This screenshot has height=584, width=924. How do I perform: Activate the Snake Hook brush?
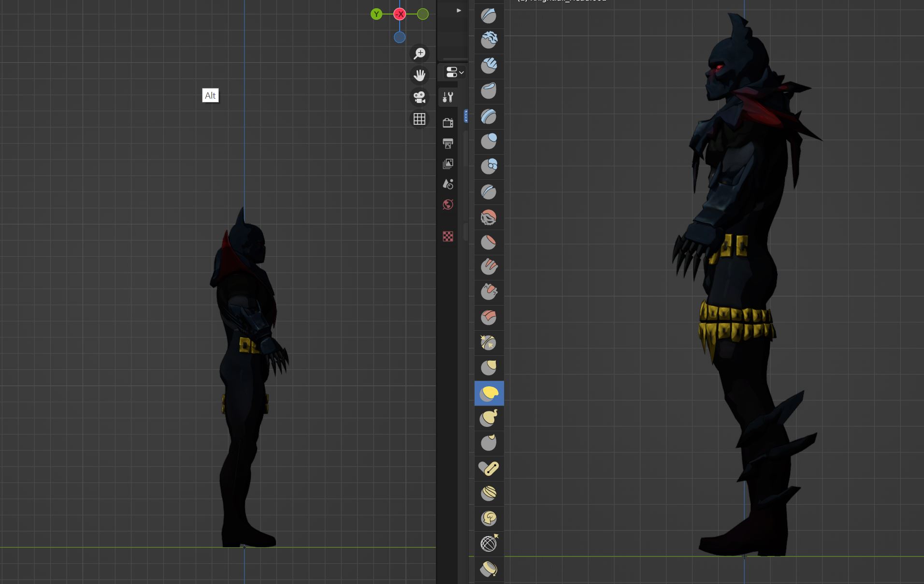[489, 418]
